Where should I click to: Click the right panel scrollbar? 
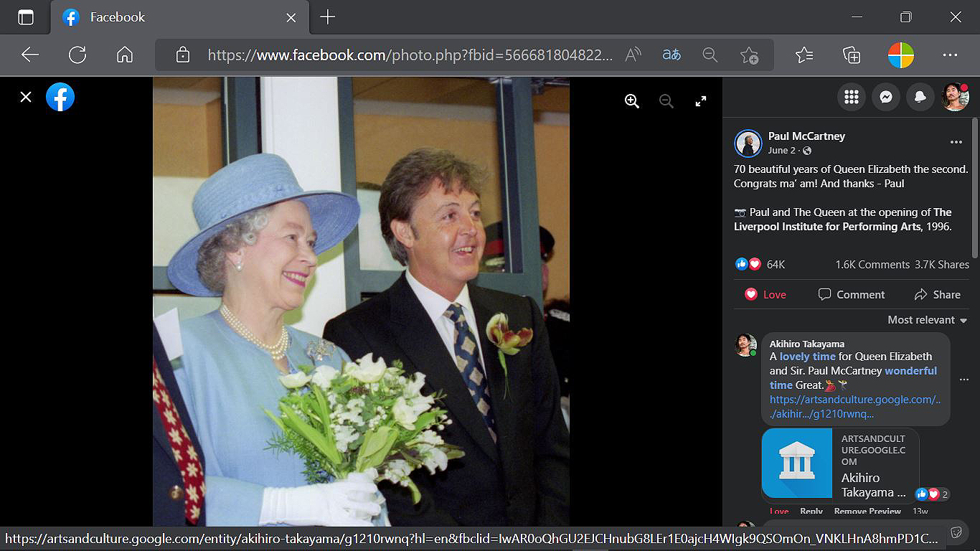[x=975, y=188]
